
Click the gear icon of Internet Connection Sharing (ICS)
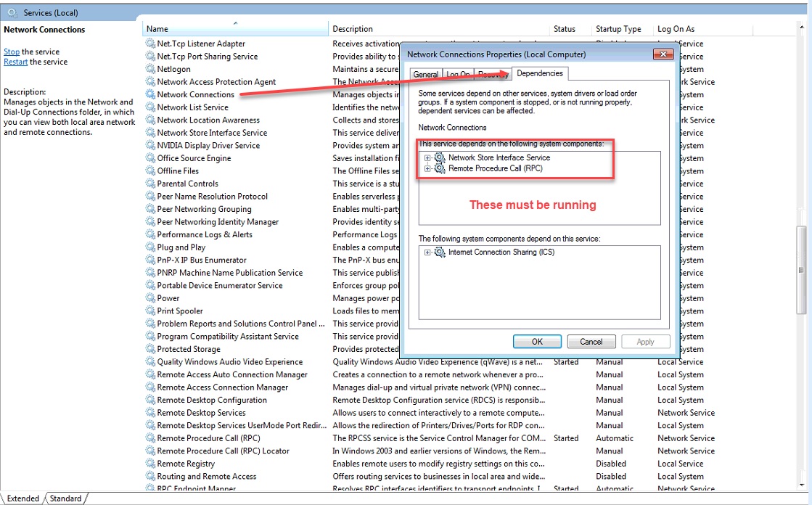(x=440, y=252)
